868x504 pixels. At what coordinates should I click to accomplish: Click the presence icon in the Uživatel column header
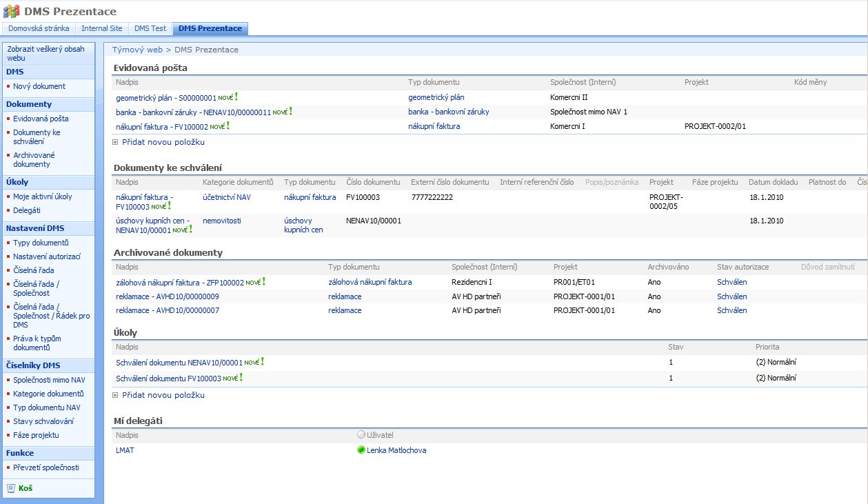click(x=361, y=435)
